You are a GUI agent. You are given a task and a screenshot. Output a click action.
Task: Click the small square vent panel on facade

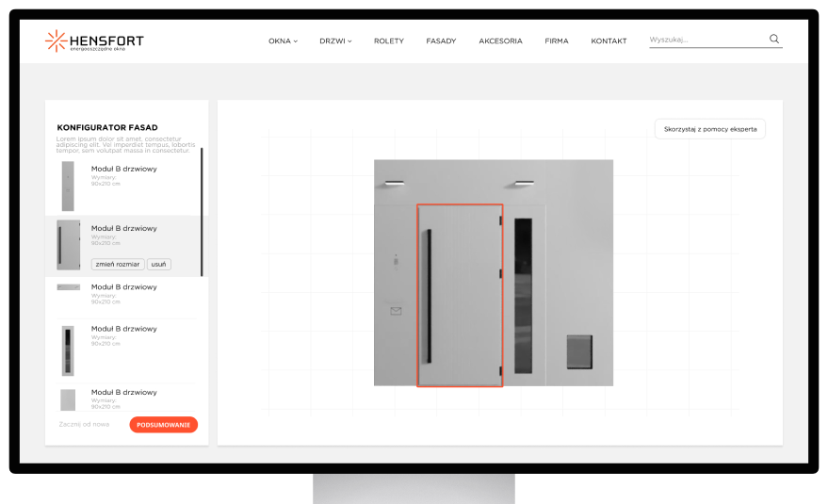tap(579, 351)
